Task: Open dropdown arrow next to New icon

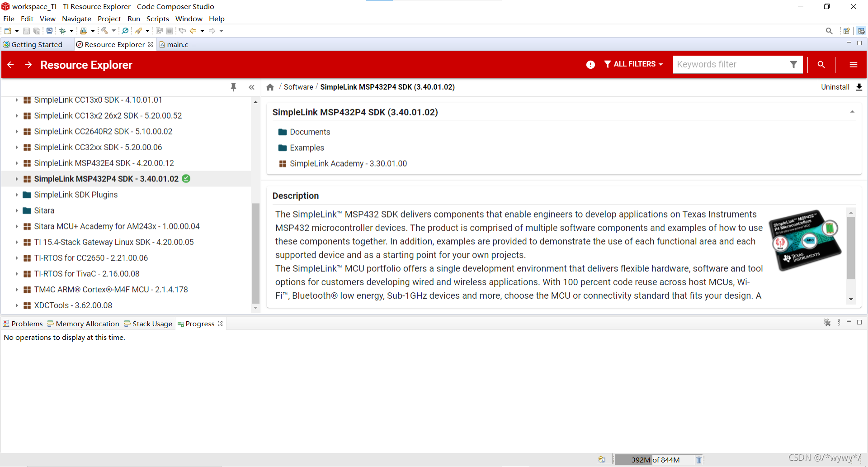Action: pos(17,31)
